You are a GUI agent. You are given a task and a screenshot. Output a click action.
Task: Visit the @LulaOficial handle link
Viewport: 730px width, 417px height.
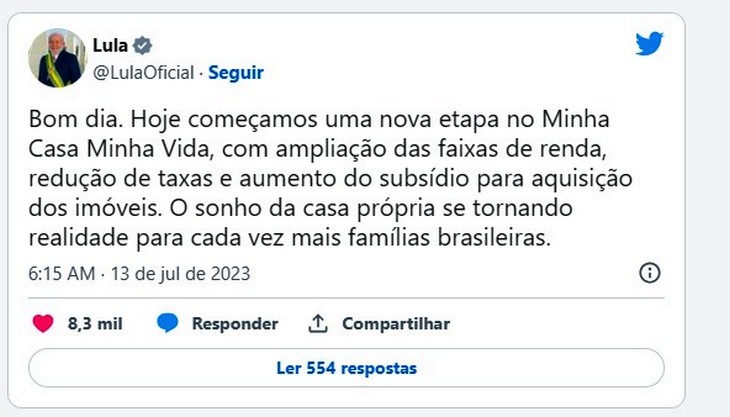pos(144,73)
